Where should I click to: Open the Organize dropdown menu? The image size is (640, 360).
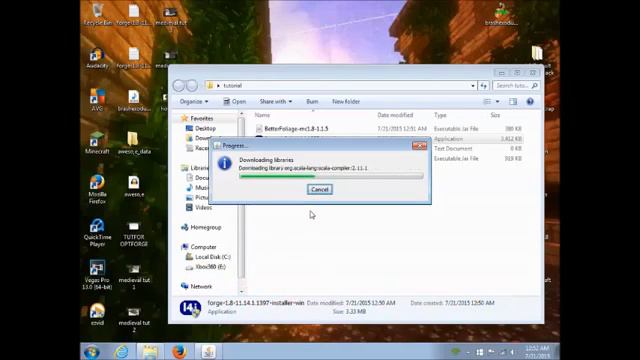coord(194,102)
